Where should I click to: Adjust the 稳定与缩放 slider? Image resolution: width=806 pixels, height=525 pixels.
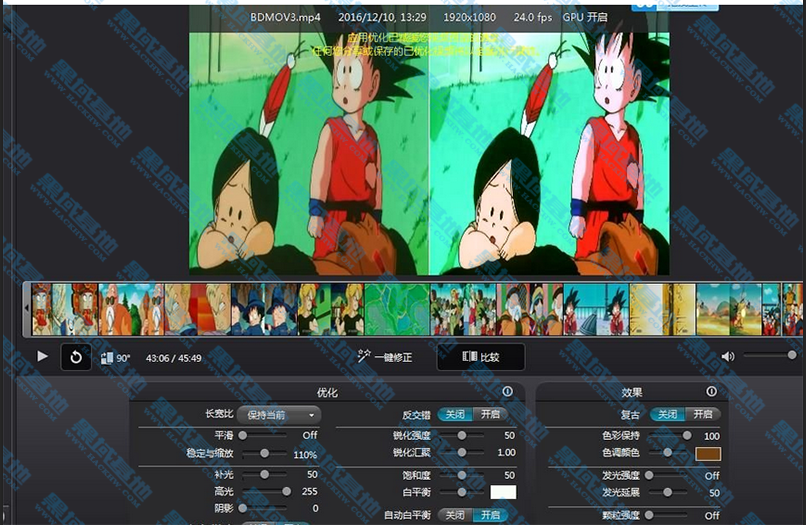coord(264,454)
